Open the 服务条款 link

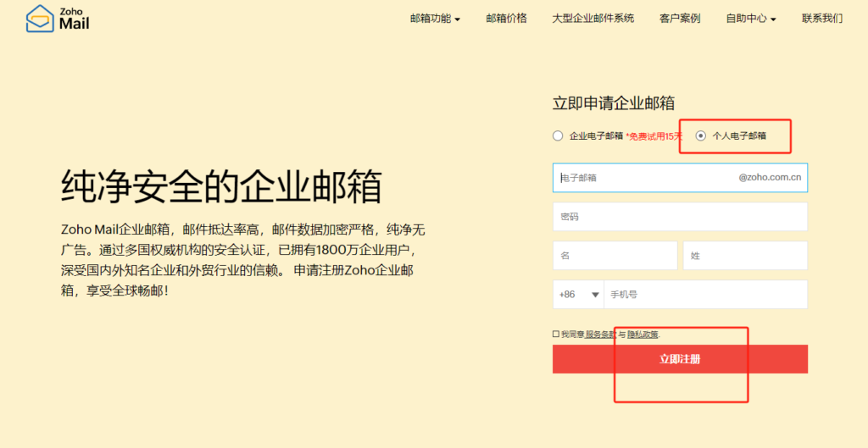tap(601, 335)
